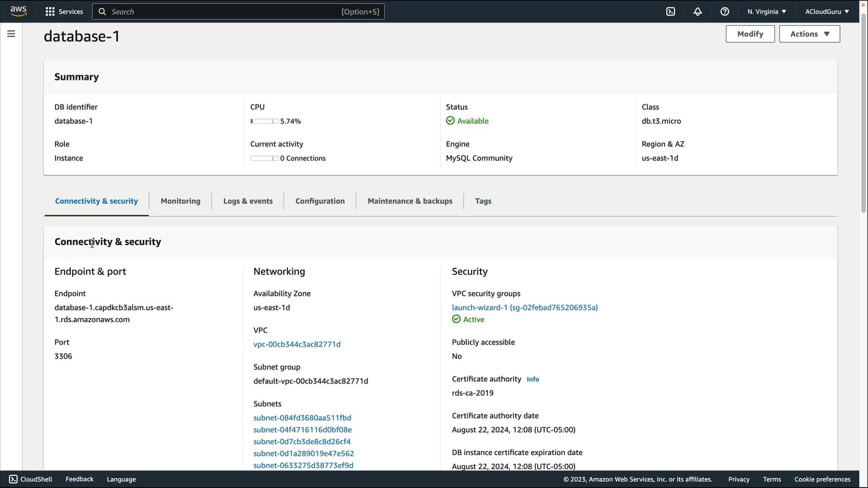Open the vpc-00cb344c3ac82771d link
This screenshot has height=488, width=868.
click(297, 344)
